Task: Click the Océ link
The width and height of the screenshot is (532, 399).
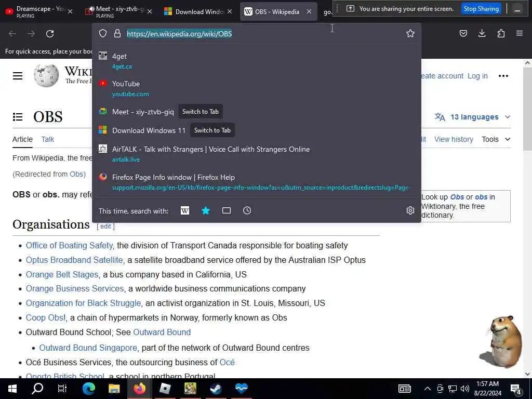Action: (227, 362)
